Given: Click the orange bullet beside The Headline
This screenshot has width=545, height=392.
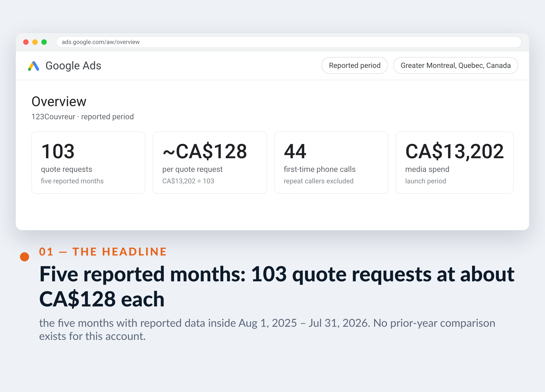Looking at the screenshot, I should [25, 257].
